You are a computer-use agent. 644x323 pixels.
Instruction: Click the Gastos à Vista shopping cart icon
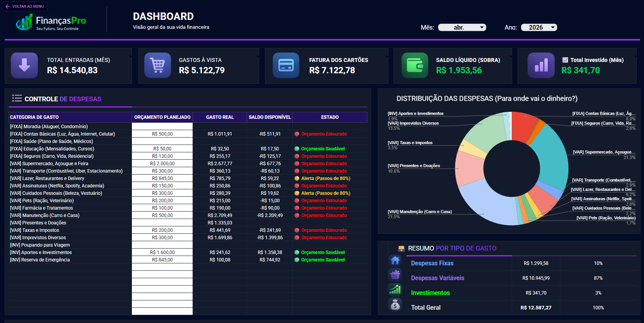(x=158, y=65)
